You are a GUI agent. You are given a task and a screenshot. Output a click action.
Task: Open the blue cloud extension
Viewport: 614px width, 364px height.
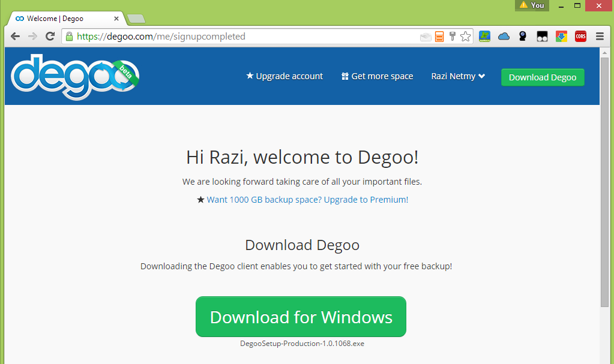(504, 37)
